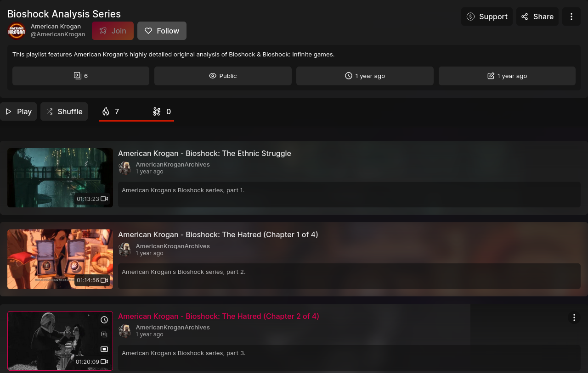The image size is (588, 373).
Task: Click the camera icon beside duration 01:20:09
Action: (104, 362)
